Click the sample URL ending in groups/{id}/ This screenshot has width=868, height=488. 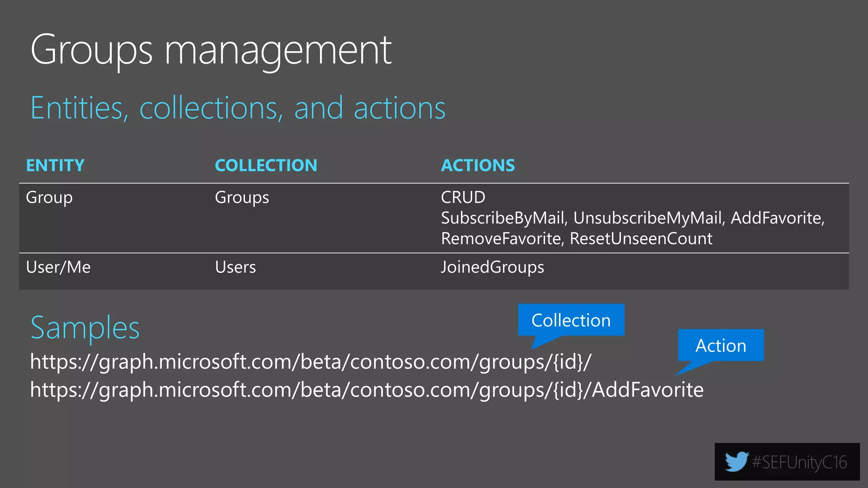click(x=311, y=362)
